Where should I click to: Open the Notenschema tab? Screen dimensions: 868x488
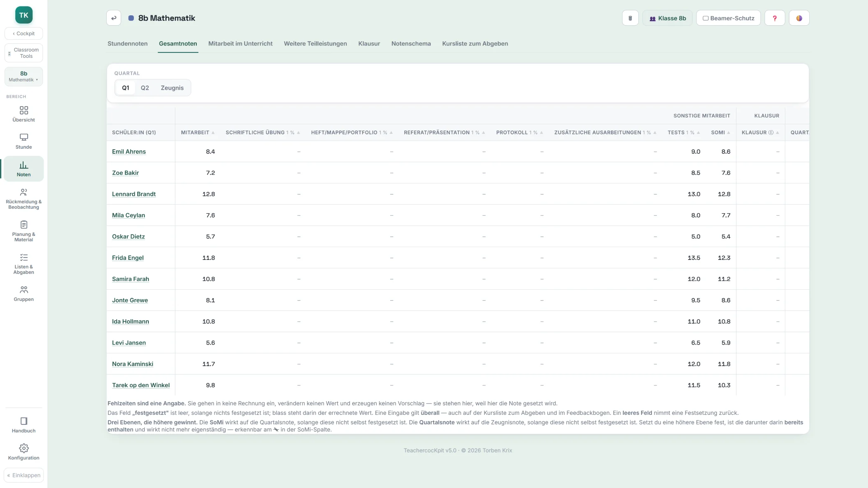click(x=411, y=43)
